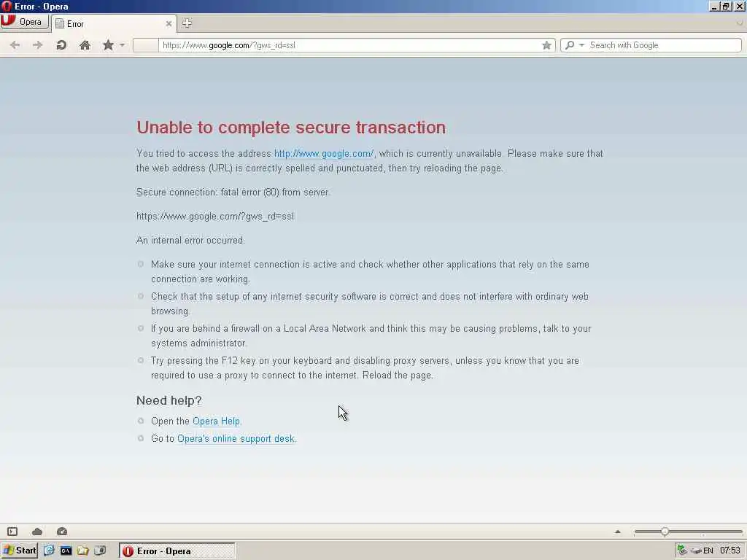Click the Unable to complete secure transaction heading
Viewport: 747px width, 560px height.
tap(291, 128)
